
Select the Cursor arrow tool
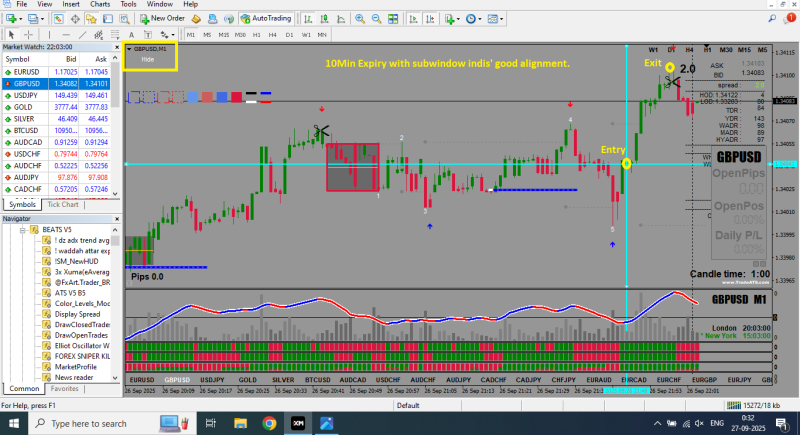(x=11, y=35)
